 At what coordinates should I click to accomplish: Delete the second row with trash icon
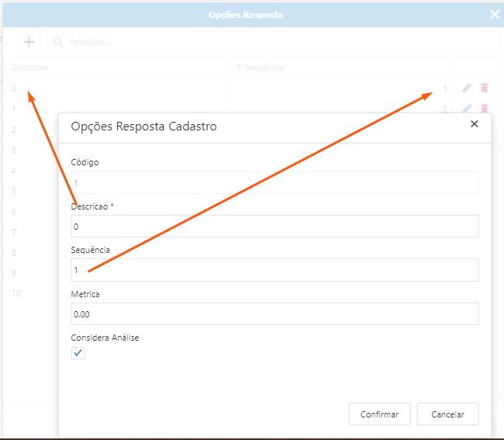click(x=485, y=109)
